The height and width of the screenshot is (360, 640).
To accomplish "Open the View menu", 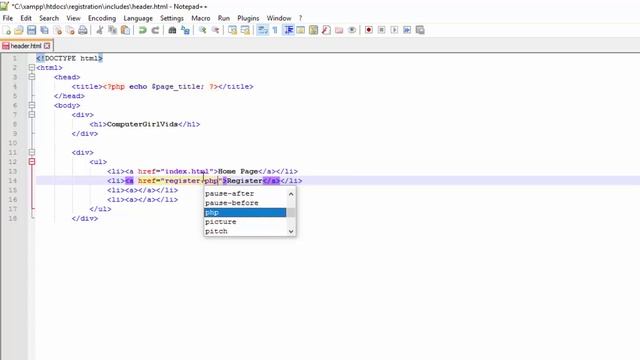I will point(73,18).
